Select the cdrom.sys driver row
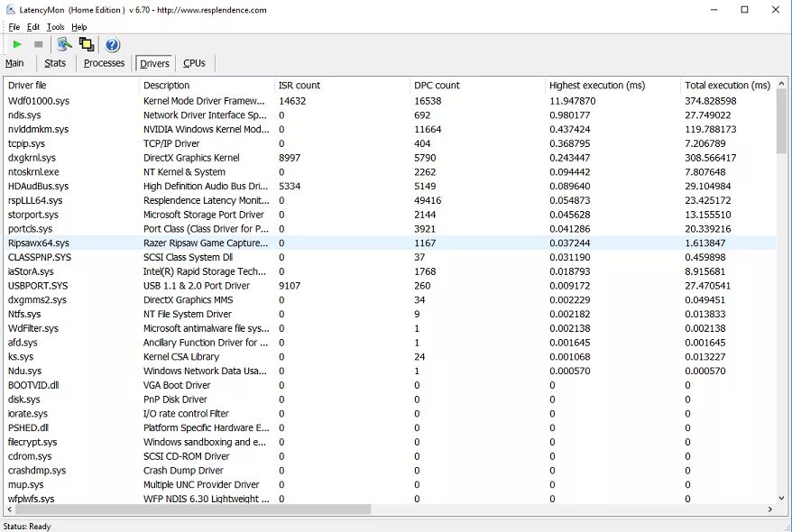 pos(390,455)
